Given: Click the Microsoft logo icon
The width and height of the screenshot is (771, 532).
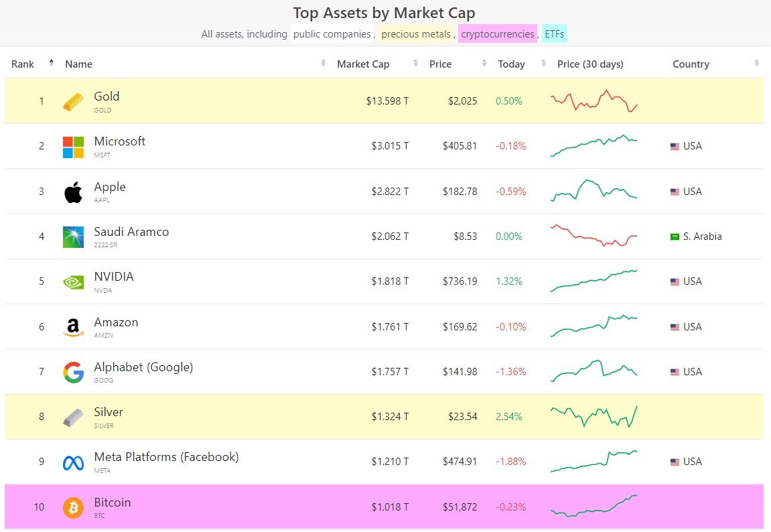Looking at the screenshot, I should (73, 147).
